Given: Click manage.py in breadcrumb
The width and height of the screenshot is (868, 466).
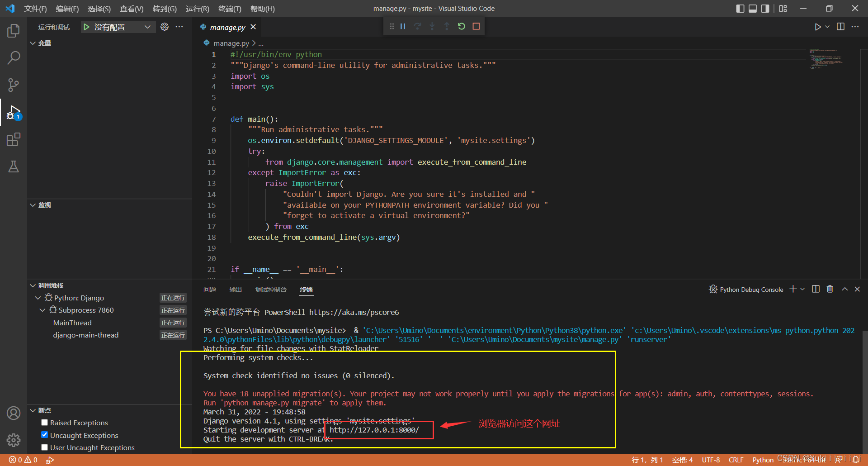Looking at the screenshot, I should tap(231, 43).
